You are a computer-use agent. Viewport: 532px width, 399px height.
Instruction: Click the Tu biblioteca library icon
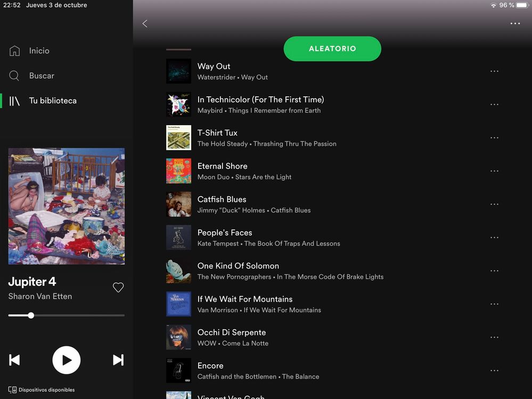point(14,101)
